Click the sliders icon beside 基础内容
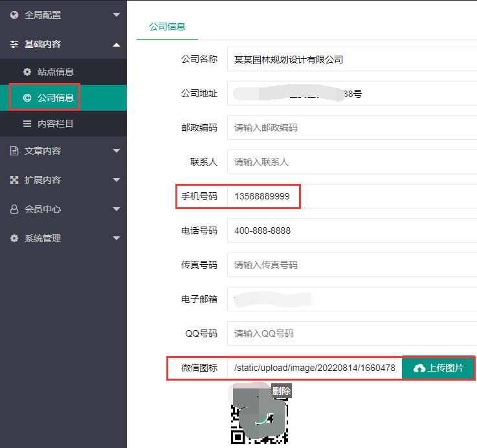Viewport: 477px width, 448px height. click(14, 45)
